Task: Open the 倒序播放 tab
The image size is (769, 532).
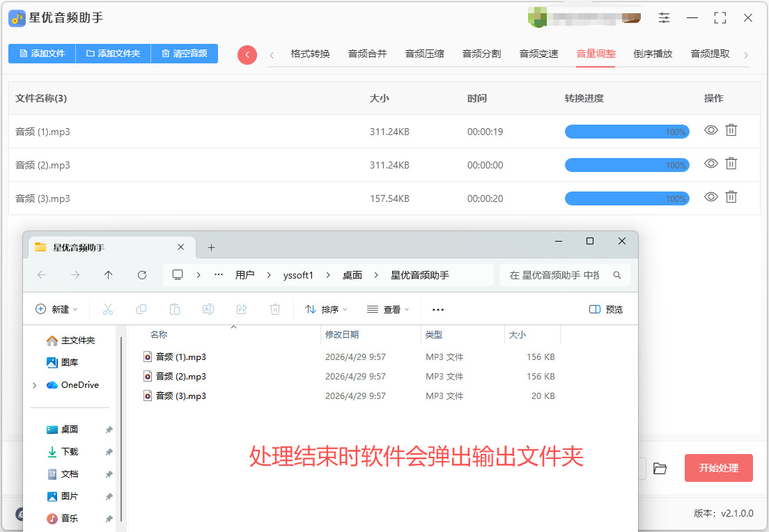Action: click(653, 54)
